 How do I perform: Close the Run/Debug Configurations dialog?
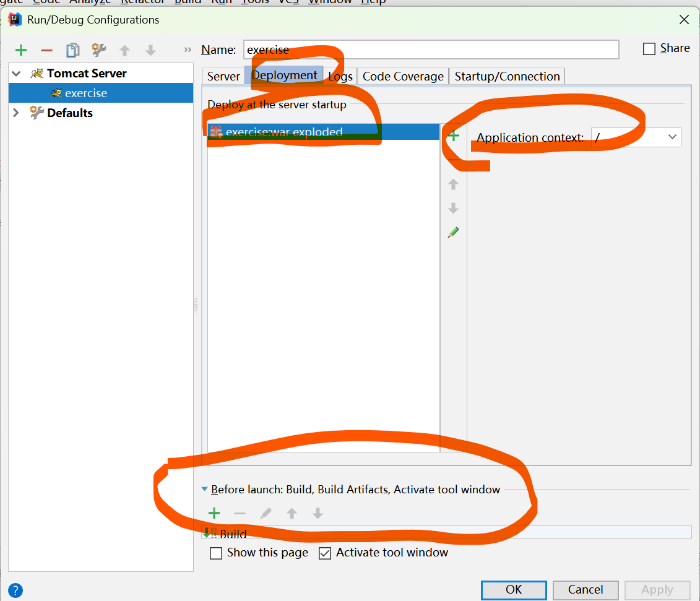point(684,20)
